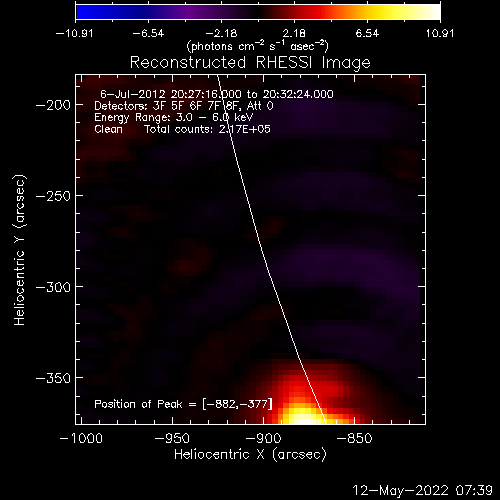Click the '-200' Y-axis tick label
The image size is (500, 500).
[x=53, y=105]
